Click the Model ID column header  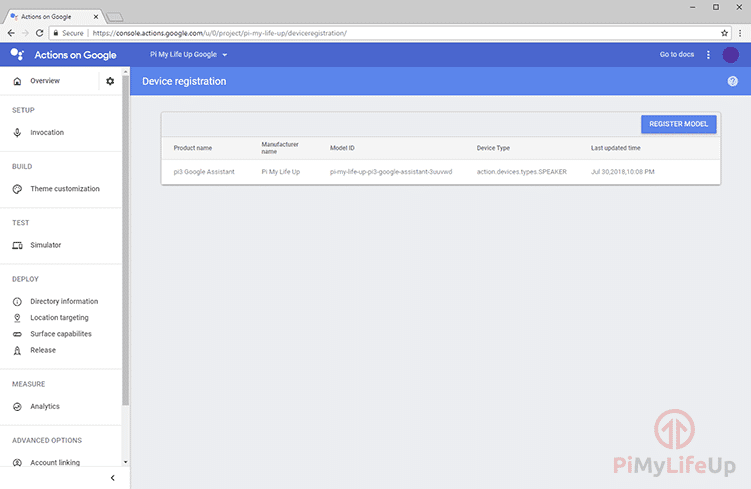pos(342,148)
